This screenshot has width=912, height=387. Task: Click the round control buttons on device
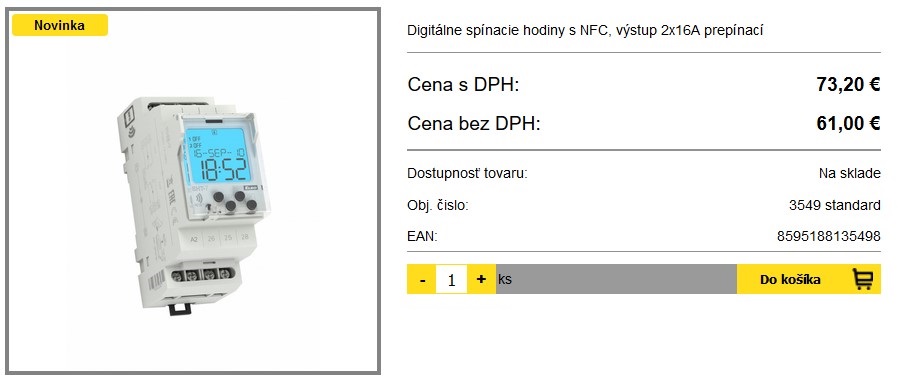tap(234, 200)
